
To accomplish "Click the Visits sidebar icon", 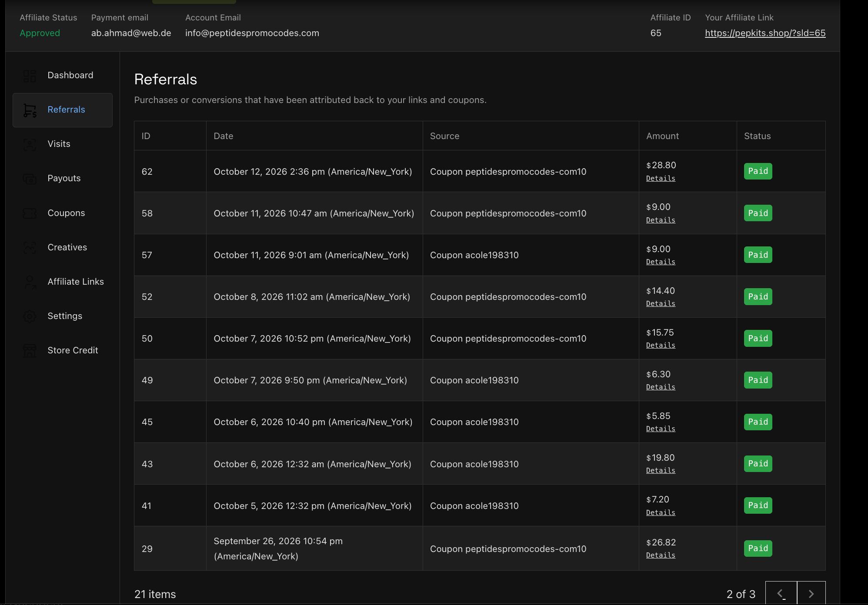I will (30, 144).
